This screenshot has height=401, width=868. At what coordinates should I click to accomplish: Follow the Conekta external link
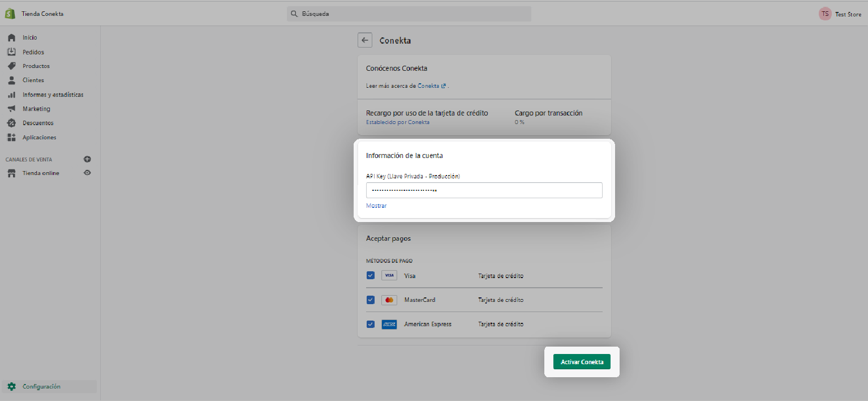click(432, 86)
